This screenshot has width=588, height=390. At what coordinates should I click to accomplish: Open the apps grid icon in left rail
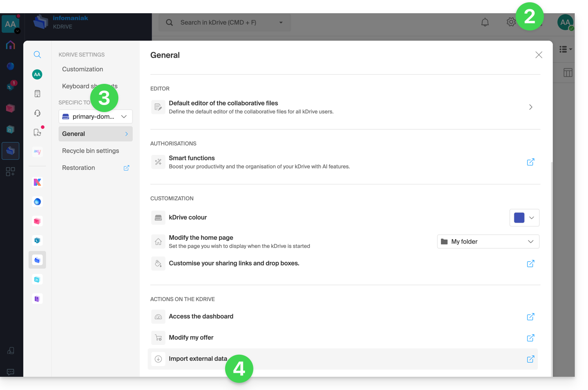(11, 172)
